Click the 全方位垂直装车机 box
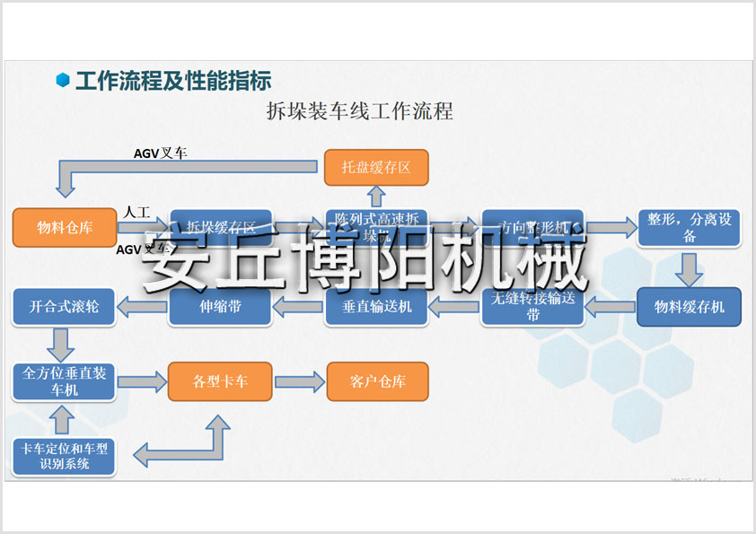This screenshot has width=756, height=534. pyautogui.click(x=64, y=381)
